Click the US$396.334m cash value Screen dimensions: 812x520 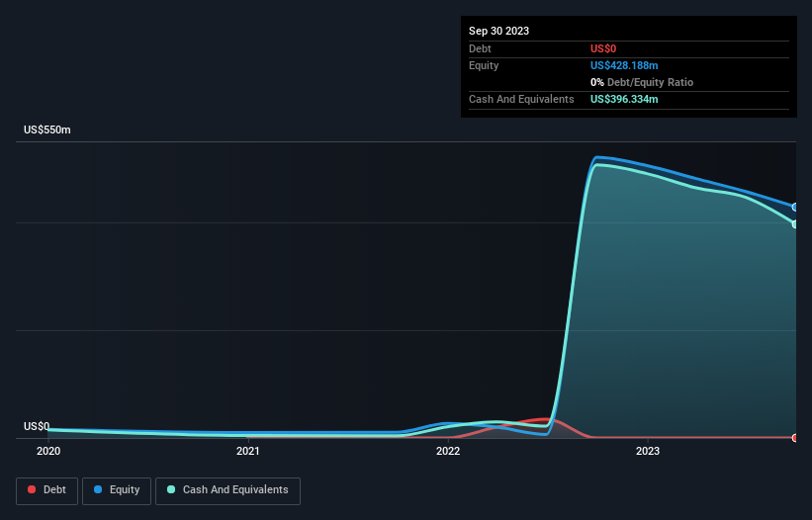click(x=624, y=99)
